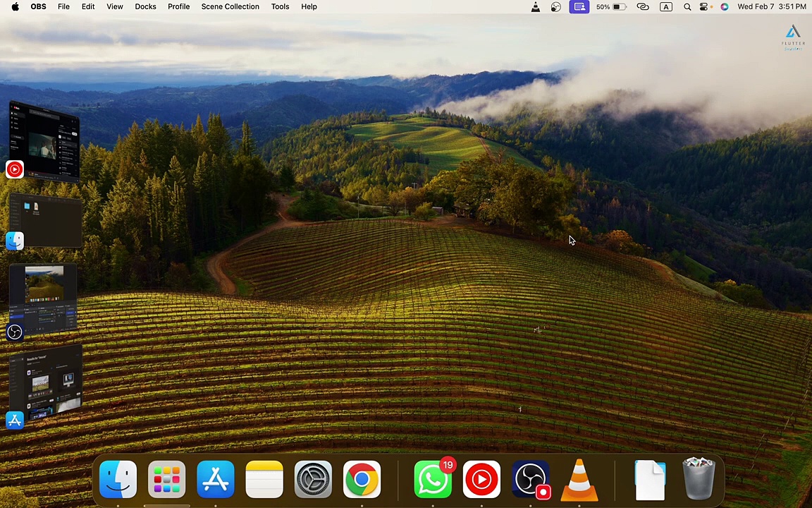
Task: Open the Tools menu
Action: [280, 6]
